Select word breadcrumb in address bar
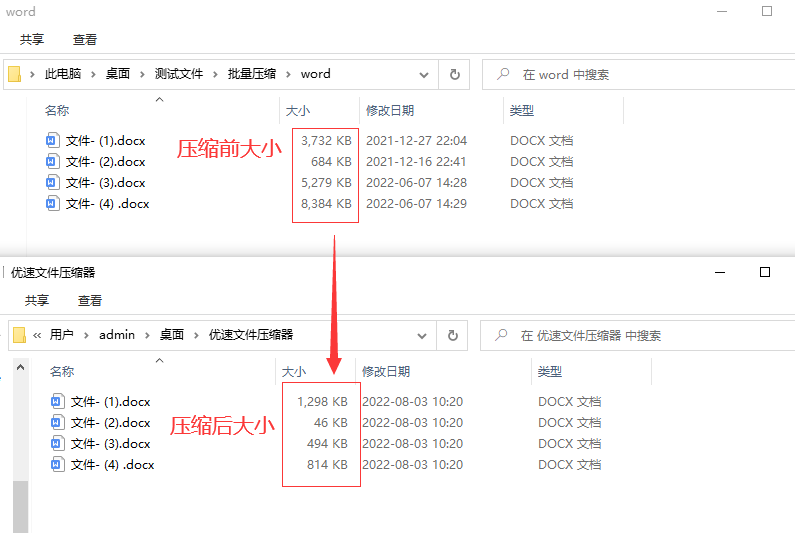The height and width of the screenshot is (533, 795). click(x=315, y=74)
